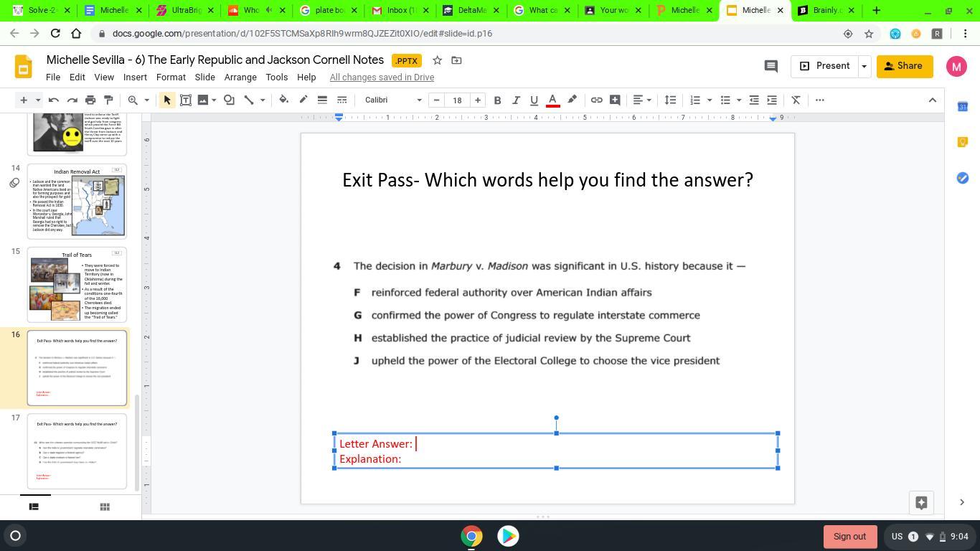Open the Arrange menu
The width and height of the screenshot is (980, 551).
[x=240, y=77]
